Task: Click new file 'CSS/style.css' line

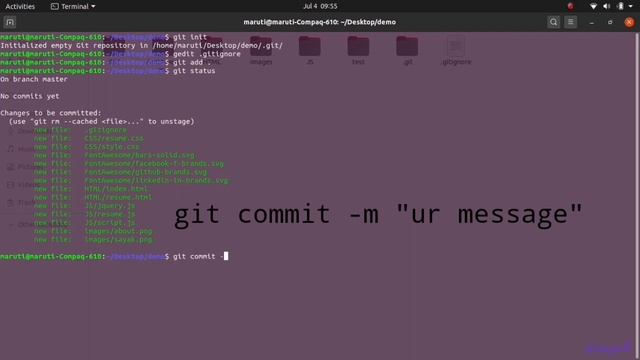Action: click(x=87, y=147)
